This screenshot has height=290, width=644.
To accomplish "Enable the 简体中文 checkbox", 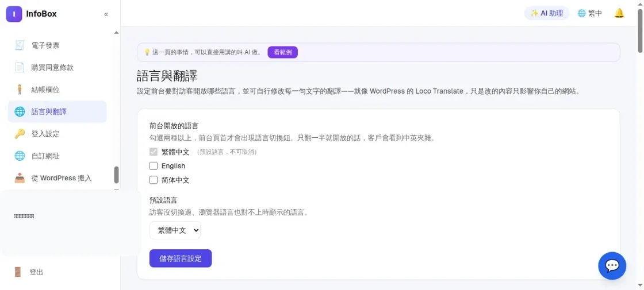I will tap(154, 180).
